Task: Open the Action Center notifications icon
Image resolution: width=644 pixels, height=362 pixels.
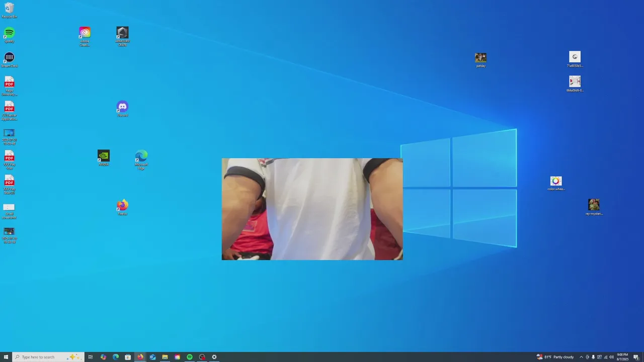Action: pyautogui.click(x=636, y=357)
